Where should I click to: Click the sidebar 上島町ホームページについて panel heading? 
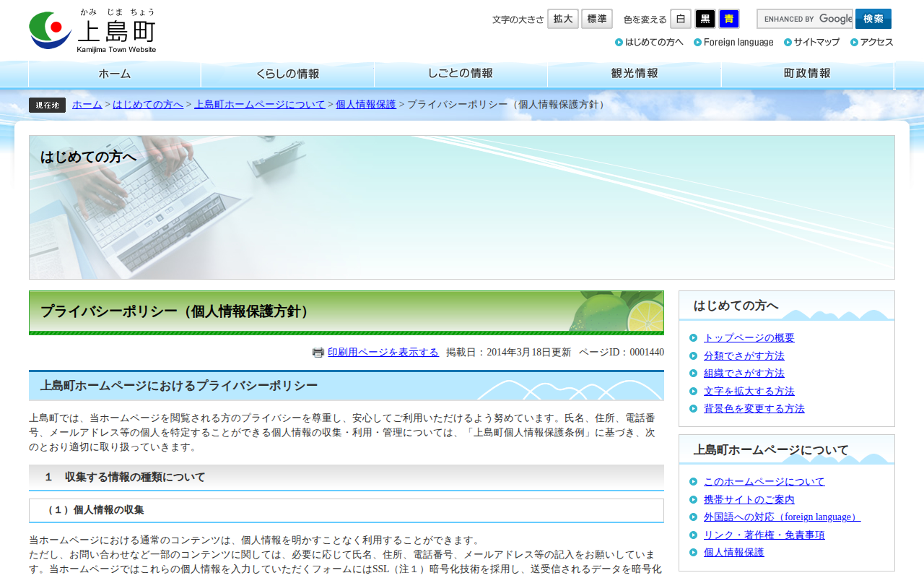(787, 449)
